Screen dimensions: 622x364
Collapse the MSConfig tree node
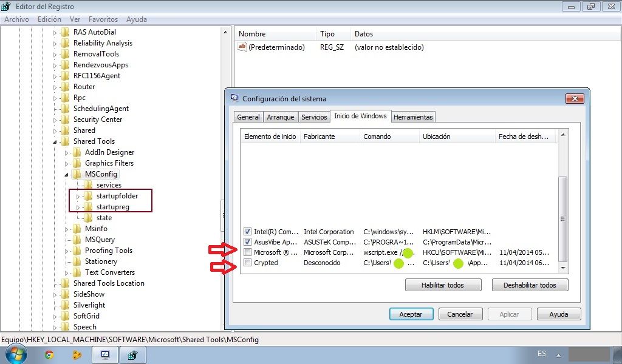(66, 175)
